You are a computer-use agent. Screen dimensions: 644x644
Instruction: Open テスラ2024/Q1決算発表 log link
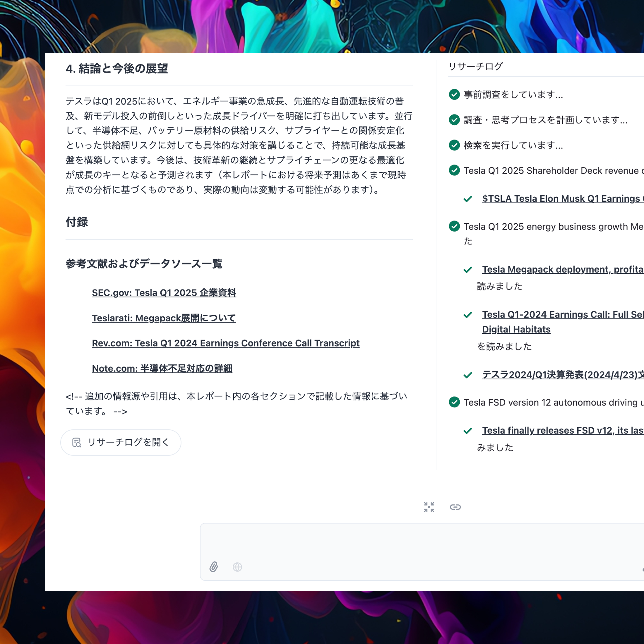click(562, 375)
